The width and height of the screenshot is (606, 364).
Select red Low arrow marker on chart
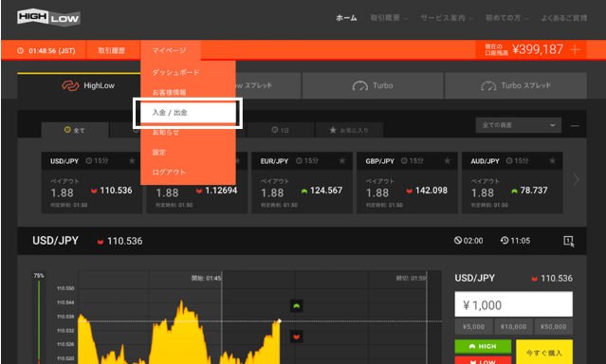click(297, 337)
